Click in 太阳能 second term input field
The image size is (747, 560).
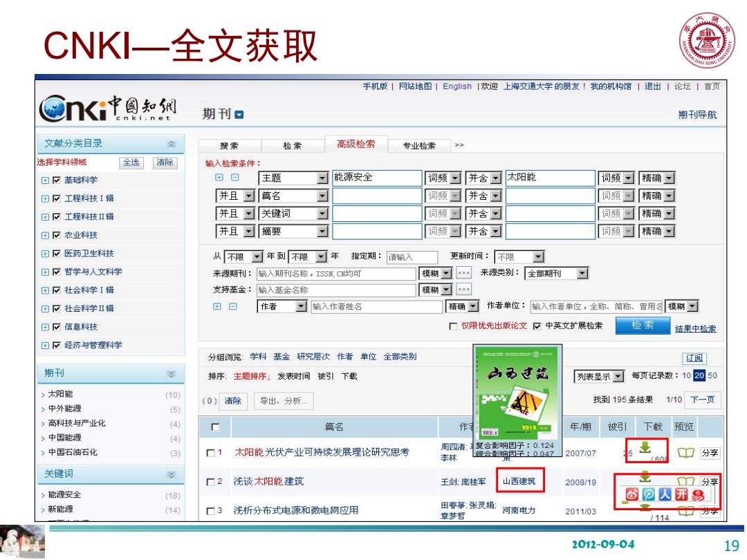(551, 178)
